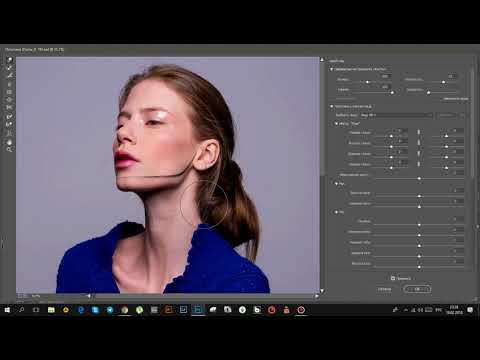
Task: Click the brush Rate slider handle
Action: click(429, 92)
